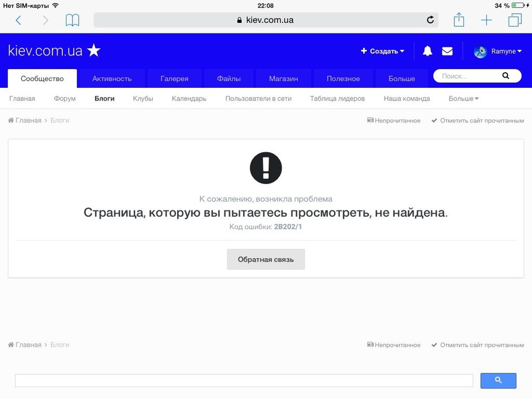The width and height of the screenshot is (532, 399).
Task: Click bottom Отметить сайт прочитанным
Action: coord(477,345)
